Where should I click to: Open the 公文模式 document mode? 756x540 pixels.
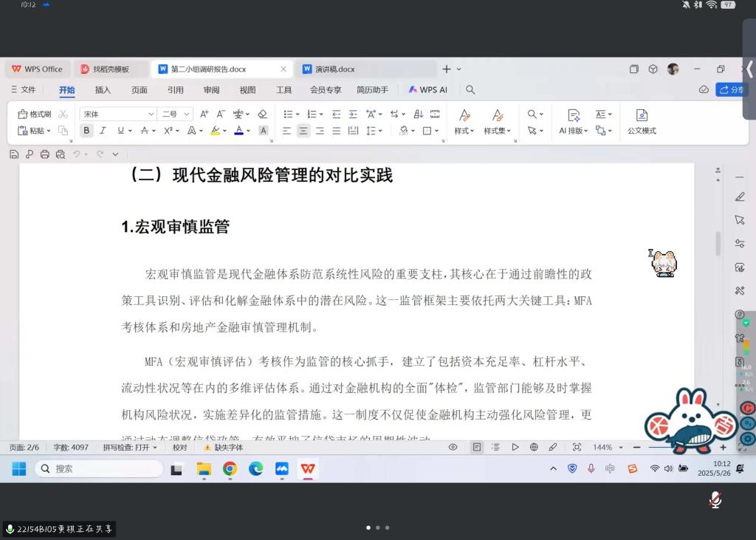tap(642, 121)
